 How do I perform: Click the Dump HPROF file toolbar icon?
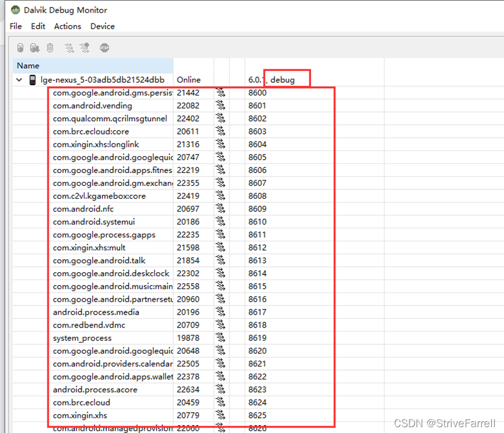35,48
